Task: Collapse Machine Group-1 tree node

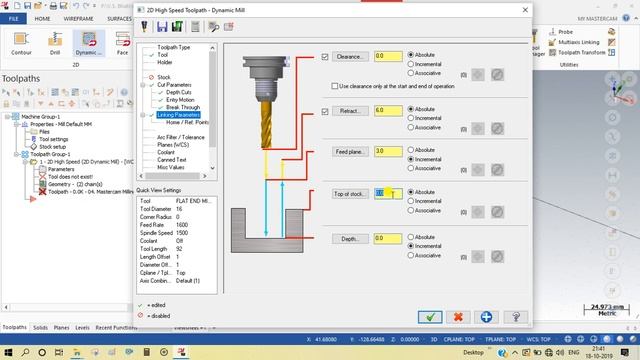Action: pyautogui.click(x=7, y=117)
